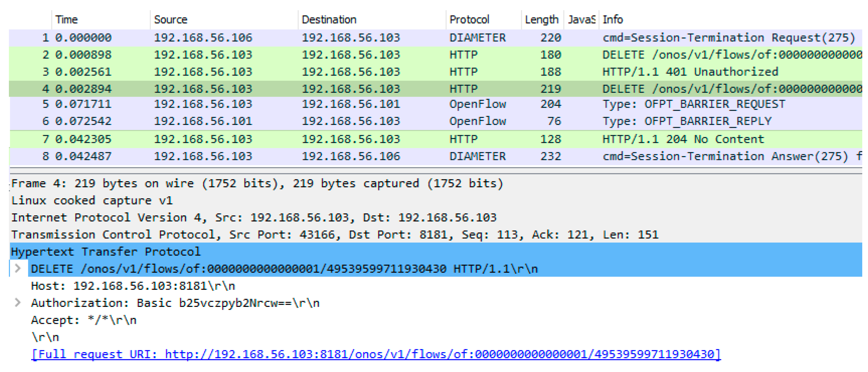Viewport: 868px width, 372px height.
Task: Select the Frame 4 details line
Action: point(257,184)
